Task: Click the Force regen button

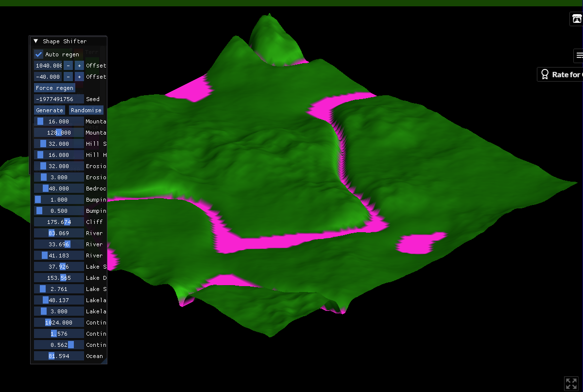Action: [54, 88]
